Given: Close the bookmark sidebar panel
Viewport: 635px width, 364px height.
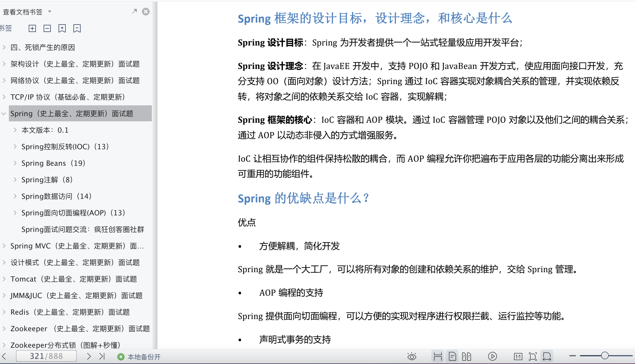Looking at the screenshot, I should 146,11.
